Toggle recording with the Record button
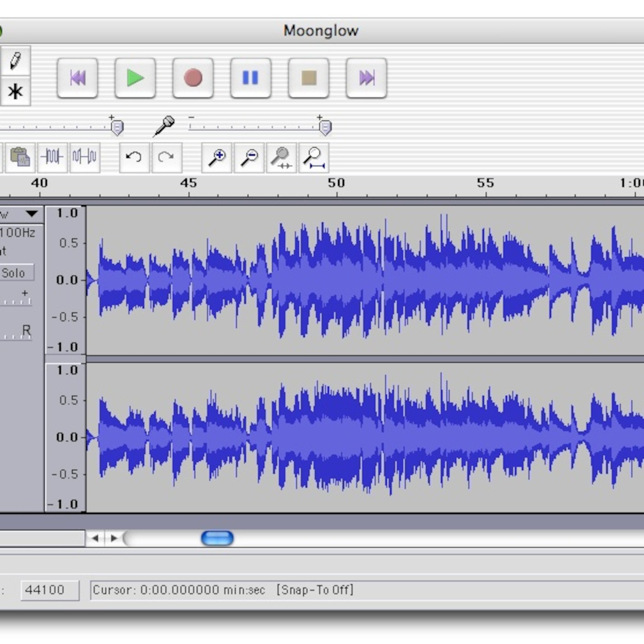The width and height of the screenshot is (644, 644). pos(193,78)
